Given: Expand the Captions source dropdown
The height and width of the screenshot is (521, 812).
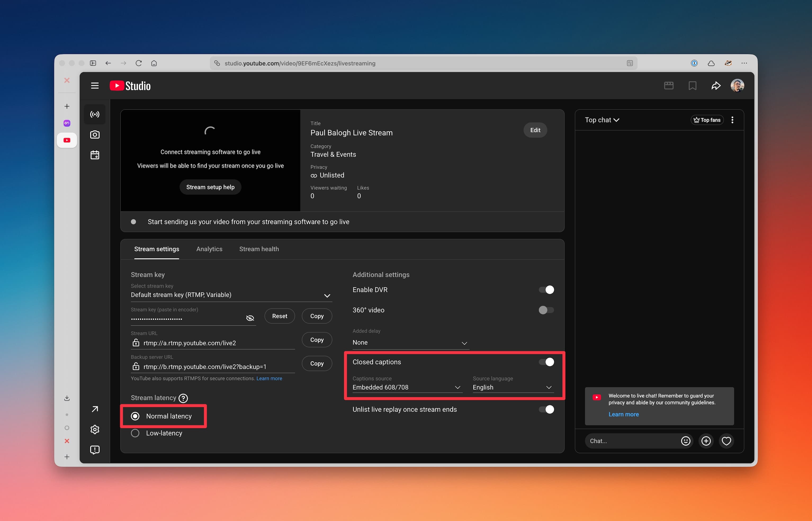Looking at the screenshot, I should [x=458, y=387].
